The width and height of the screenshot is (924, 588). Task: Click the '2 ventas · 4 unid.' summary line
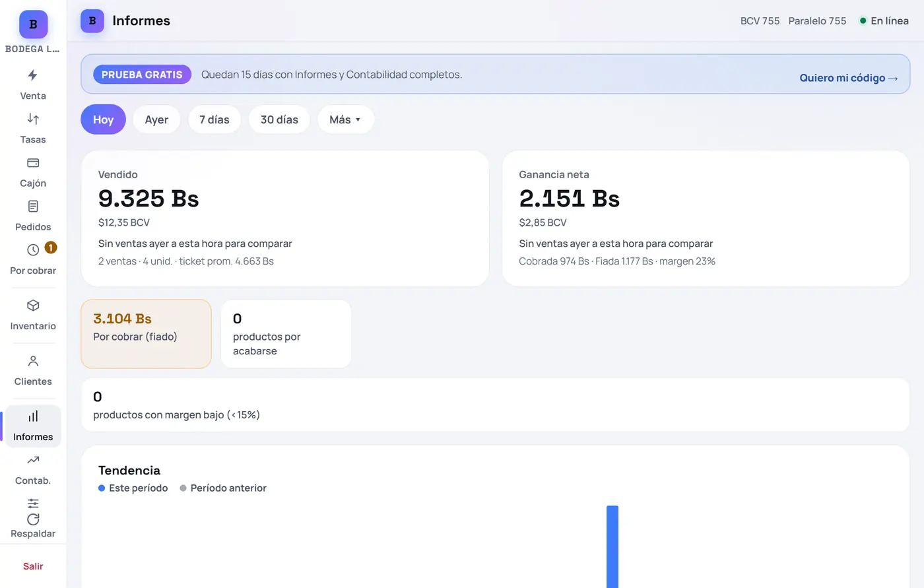186,261
